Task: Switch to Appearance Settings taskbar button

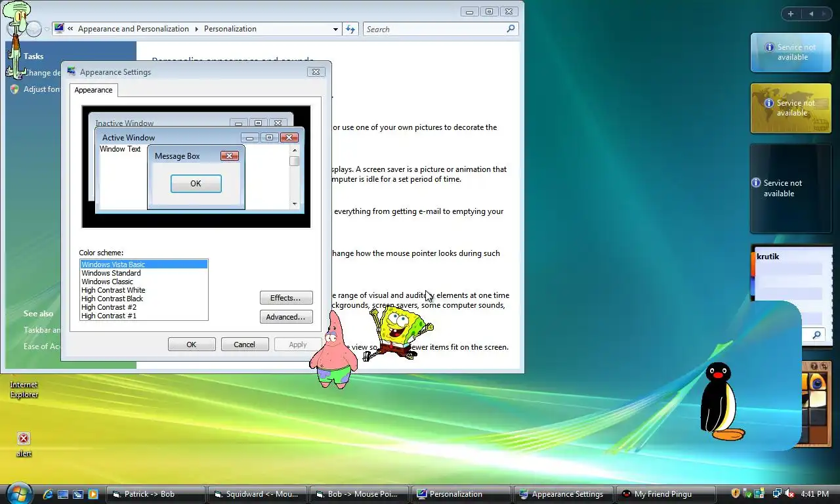Action: coord(563,494)
